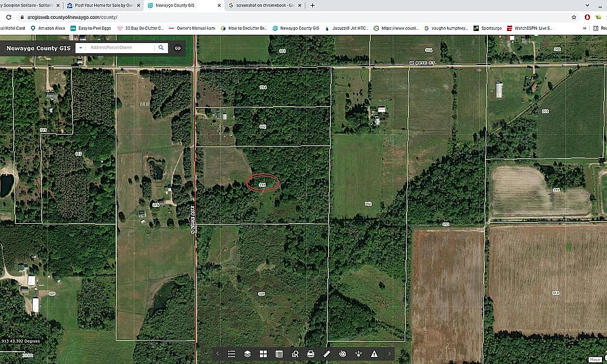Open the query search tool

pos(295,354)
